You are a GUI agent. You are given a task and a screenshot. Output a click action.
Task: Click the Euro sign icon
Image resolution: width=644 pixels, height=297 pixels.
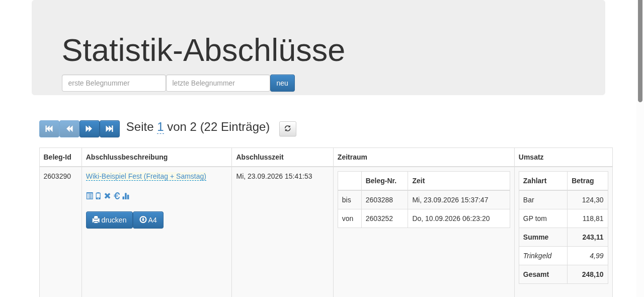coord(117,196)
